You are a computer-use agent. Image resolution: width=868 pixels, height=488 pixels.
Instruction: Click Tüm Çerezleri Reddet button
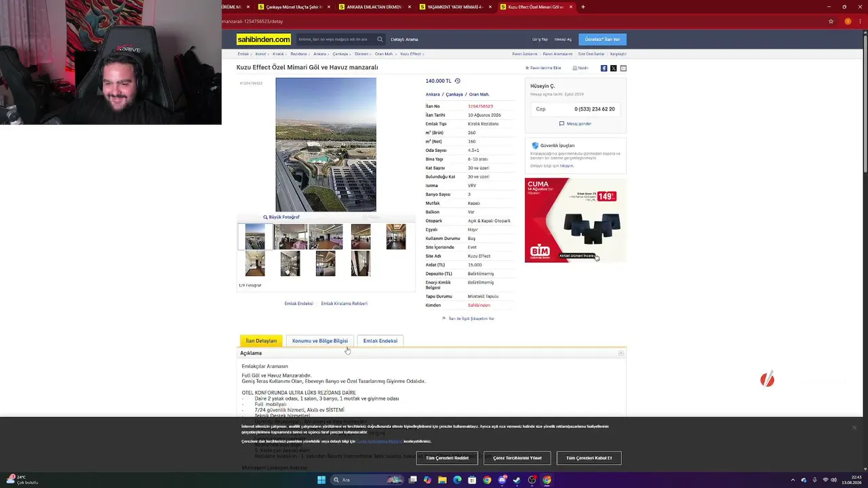click(448, 458)
